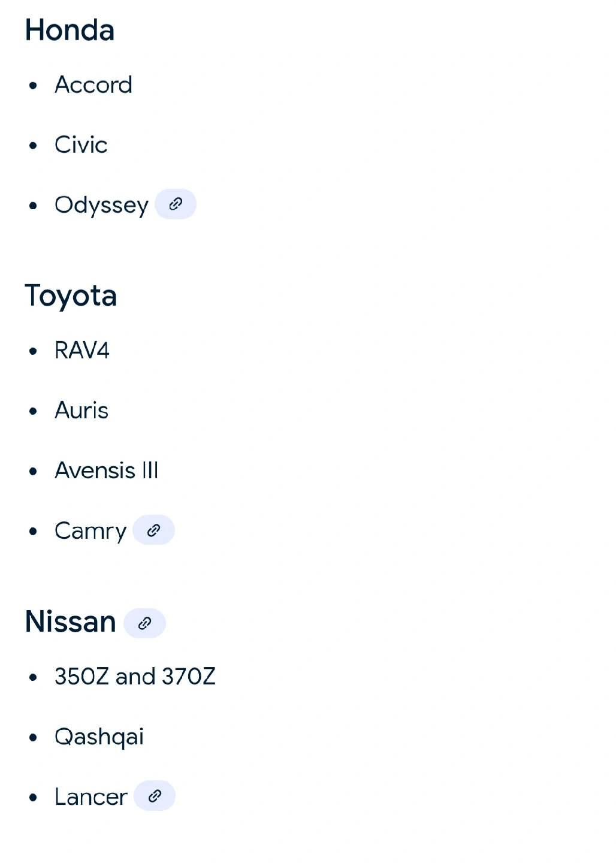Click the Odyssey list entry text

coord(101,205)
